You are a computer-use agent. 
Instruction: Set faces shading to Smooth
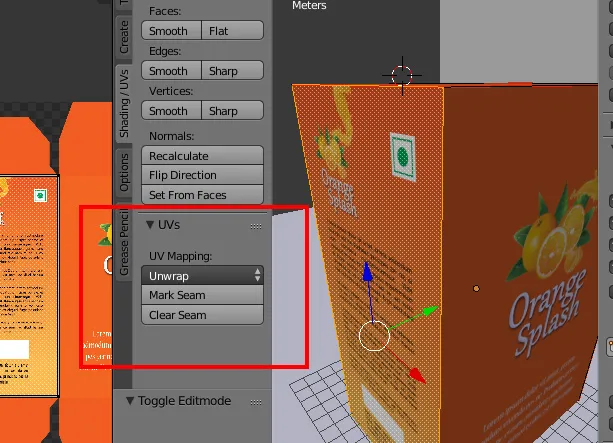click(171, 30)
